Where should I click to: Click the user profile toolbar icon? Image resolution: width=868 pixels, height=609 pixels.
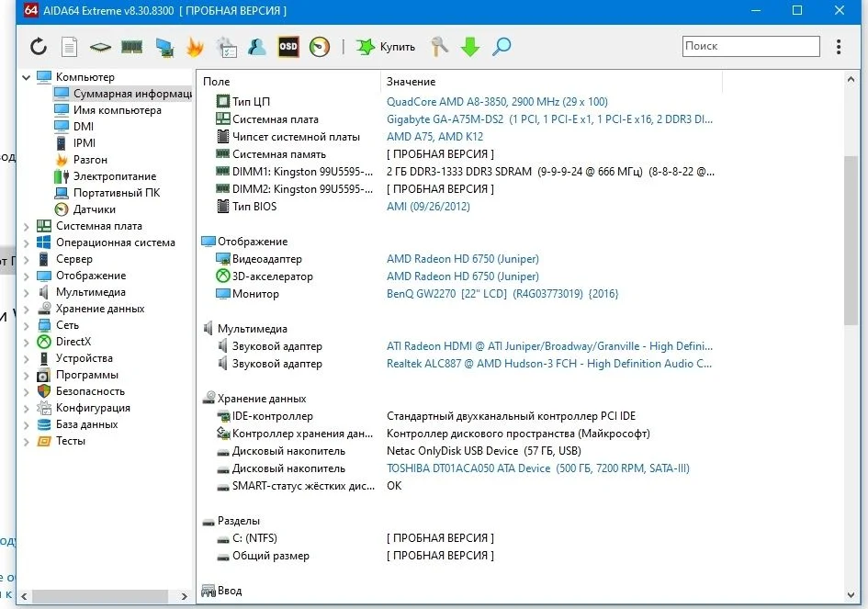coord(257,47)
